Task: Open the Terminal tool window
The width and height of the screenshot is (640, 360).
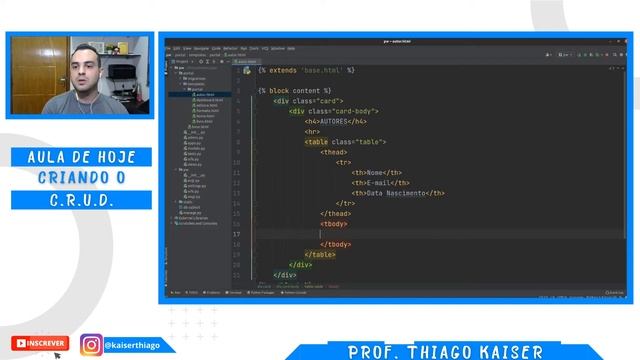Action: point(234,293)
